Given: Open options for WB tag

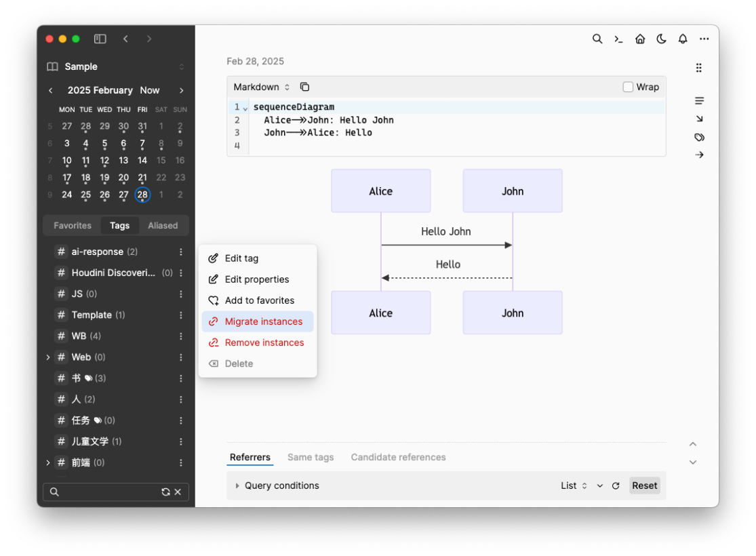Looking at the screenshot, I should click(181, 336).
